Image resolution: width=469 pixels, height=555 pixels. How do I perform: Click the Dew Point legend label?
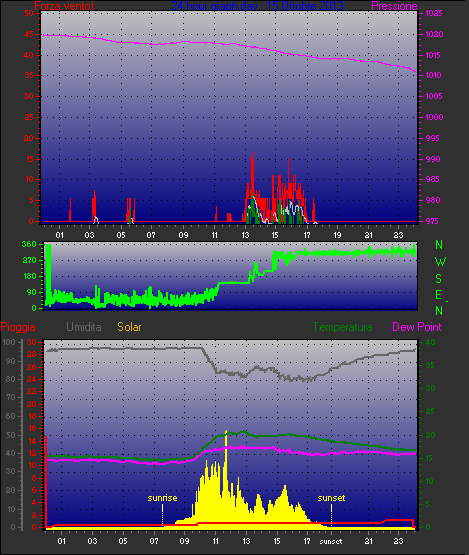click(417, 327)
